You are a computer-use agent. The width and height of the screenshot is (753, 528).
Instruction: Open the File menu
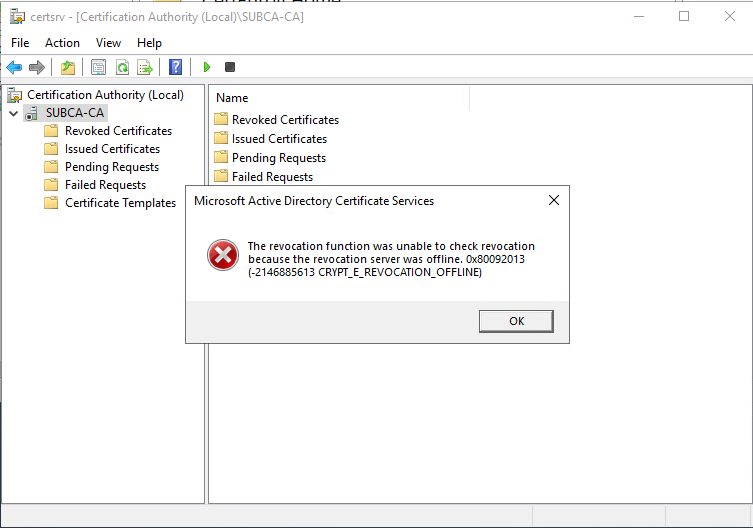pos(20,43)
